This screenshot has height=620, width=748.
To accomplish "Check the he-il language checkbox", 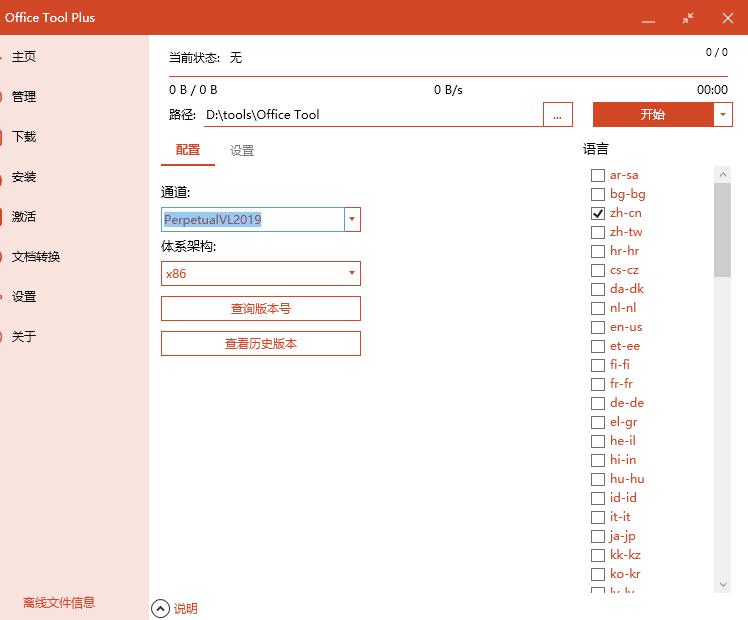I will coord(598,441).
